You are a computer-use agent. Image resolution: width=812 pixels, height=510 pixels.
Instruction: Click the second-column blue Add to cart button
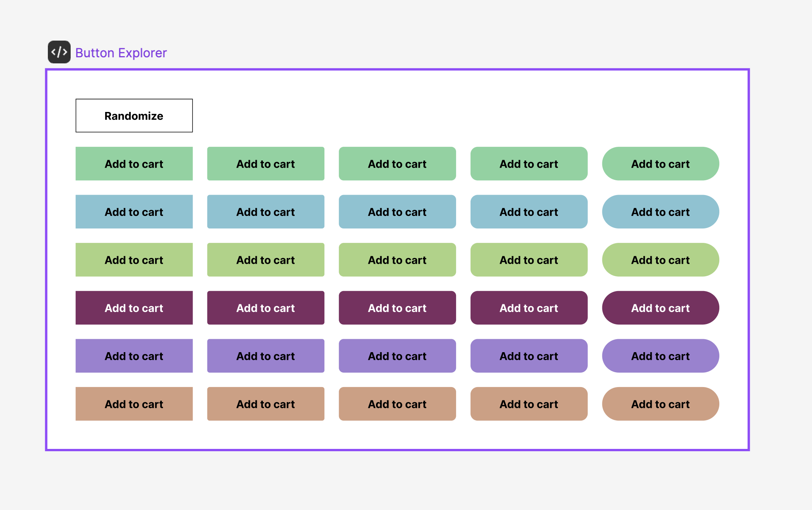pos(265,212)
